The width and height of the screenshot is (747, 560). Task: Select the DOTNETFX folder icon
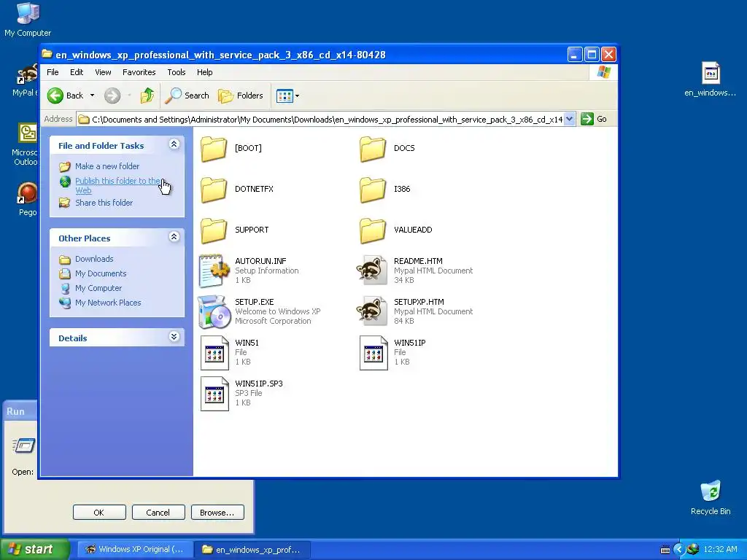pyautogui.click(x=214, y=190)
